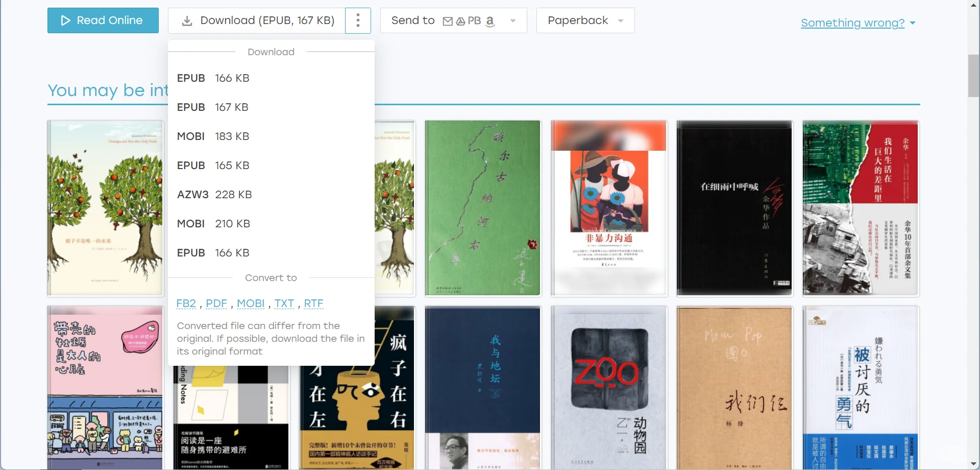The height and width of the screenshot is (470, 980).
Task: Open the 被讨厌的勇气 book cover
Action: coord(861,388)
